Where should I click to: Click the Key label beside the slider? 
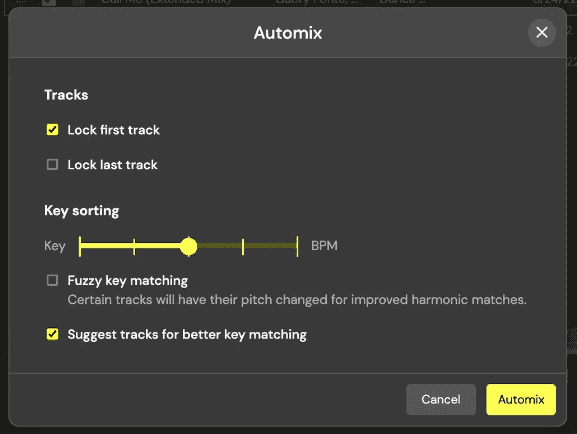tap(55, 246)
